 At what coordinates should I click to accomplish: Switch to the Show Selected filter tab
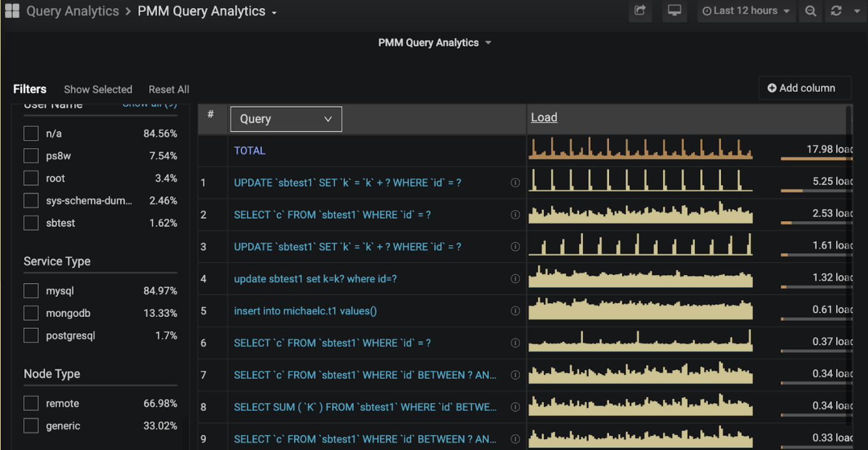(98, 89)
